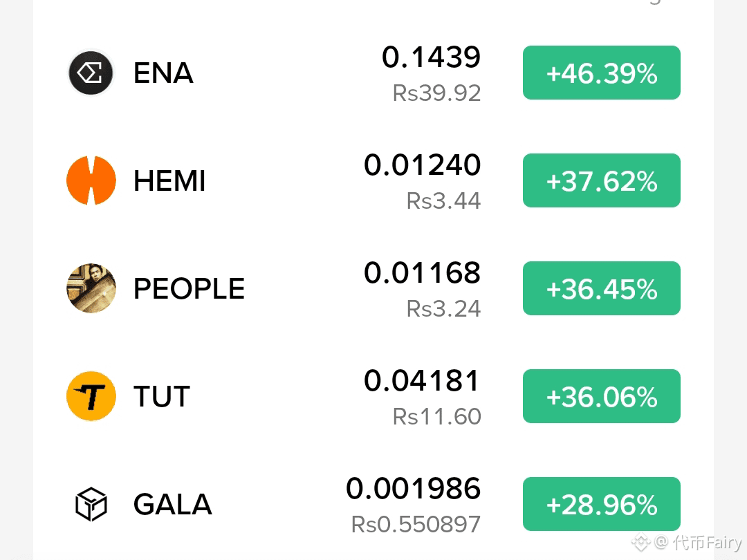Tap the orange HEMI coin icon
This screenshot has height=560, width=747.
[x=91, y=180]
